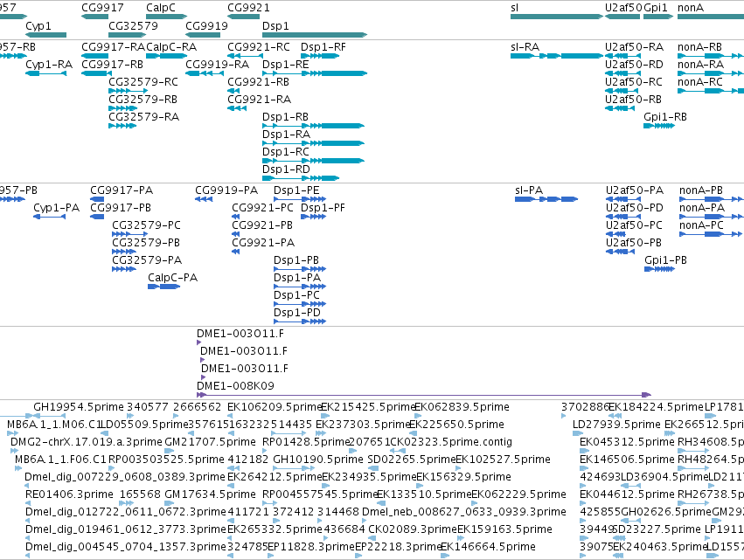Click the U2af50-PD CDS label
This screenshot has height=560, width=744.
[x=635, y=208]
